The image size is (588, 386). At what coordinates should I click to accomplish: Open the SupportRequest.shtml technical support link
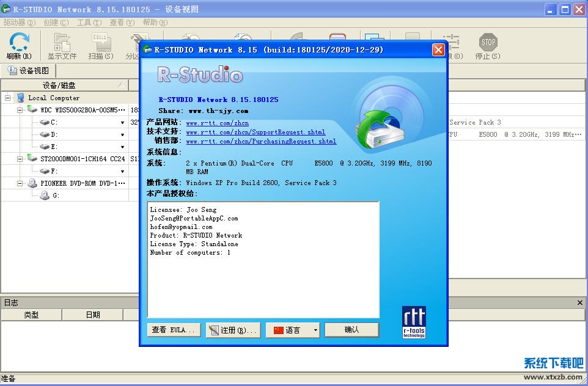pyautogui.click(x=255, y=132)
